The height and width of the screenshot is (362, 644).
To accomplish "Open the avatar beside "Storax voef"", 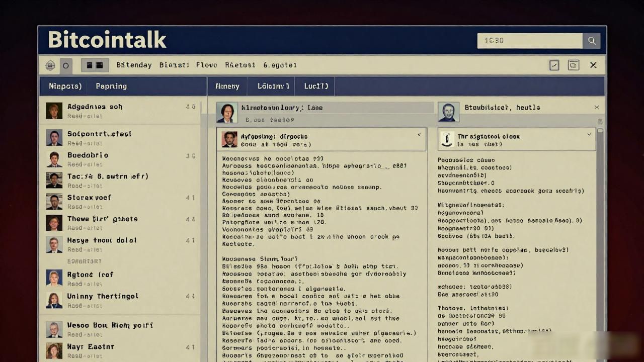I will [54, 201].
